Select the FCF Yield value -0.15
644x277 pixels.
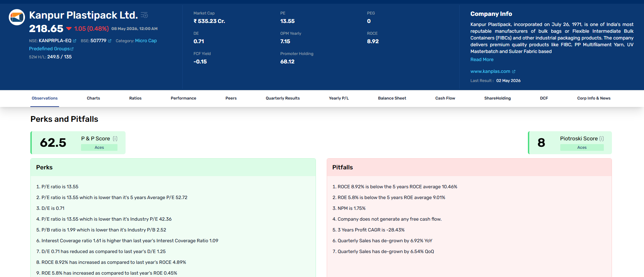coord(200,61)
